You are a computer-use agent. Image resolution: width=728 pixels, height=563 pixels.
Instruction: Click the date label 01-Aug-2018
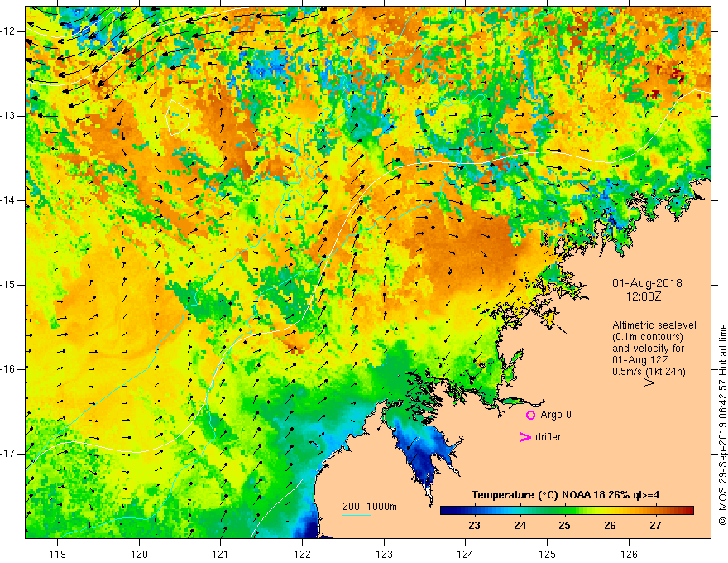tap(647, 283)
